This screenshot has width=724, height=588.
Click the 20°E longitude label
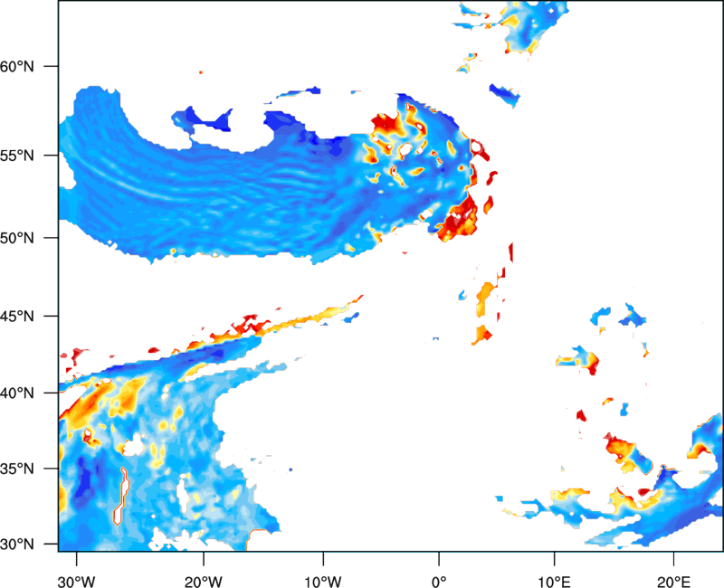(673, 582)
